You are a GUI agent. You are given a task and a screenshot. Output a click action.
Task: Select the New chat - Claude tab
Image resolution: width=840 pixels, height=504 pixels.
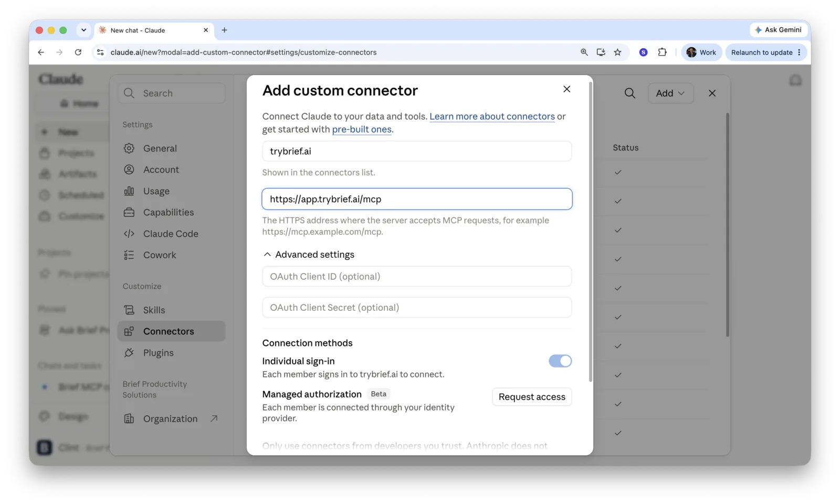pyautogui.click(x=153, y=30)
